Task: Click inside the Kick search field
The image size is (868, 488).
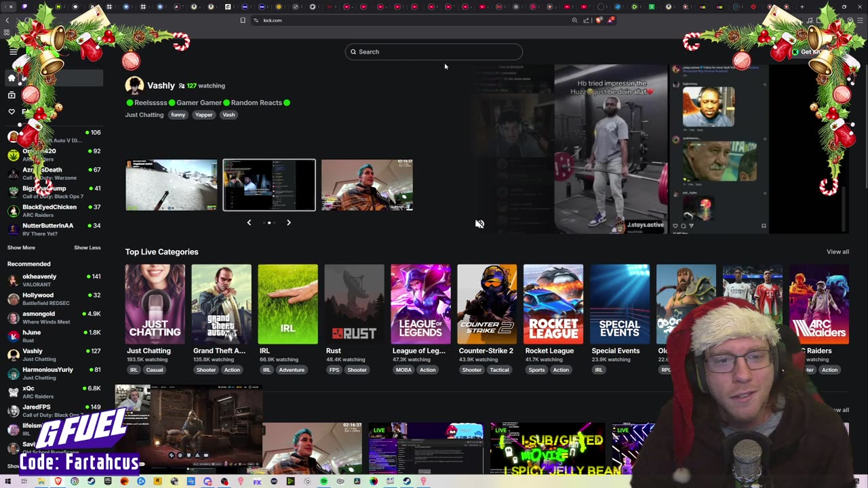Action: coord(434,52)
